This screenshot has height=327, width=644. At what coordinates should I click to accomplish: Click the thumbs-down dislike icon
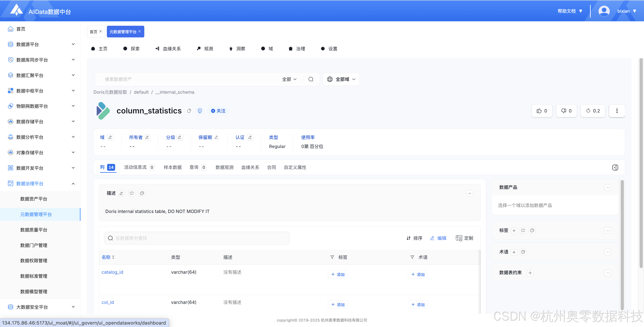(x=563, y=111)
